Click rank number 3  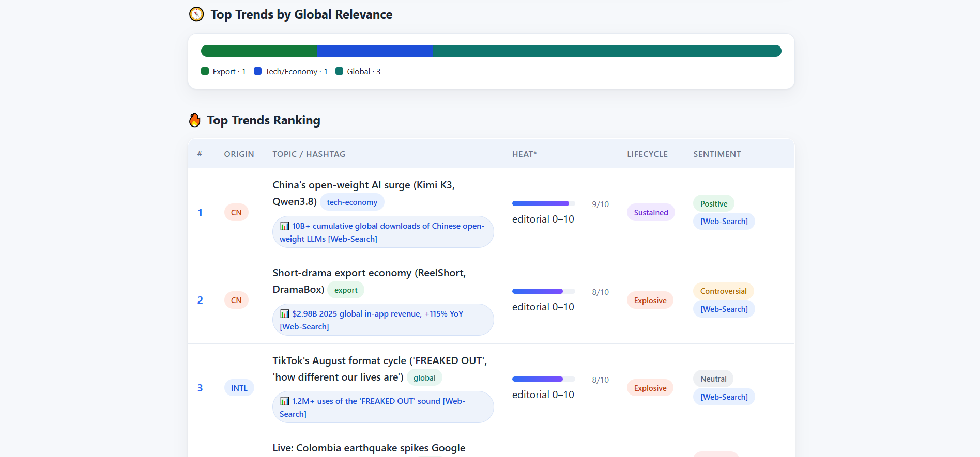point(200,388)
